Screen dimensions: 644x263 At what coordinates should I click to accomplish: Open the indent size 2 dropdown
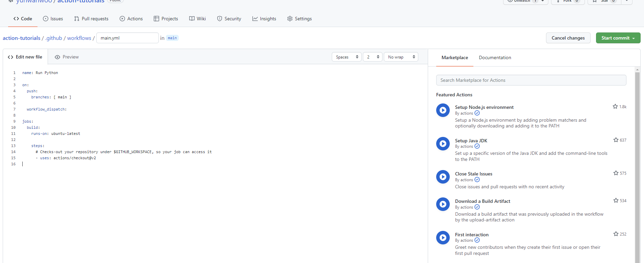[x=373, y=57]
